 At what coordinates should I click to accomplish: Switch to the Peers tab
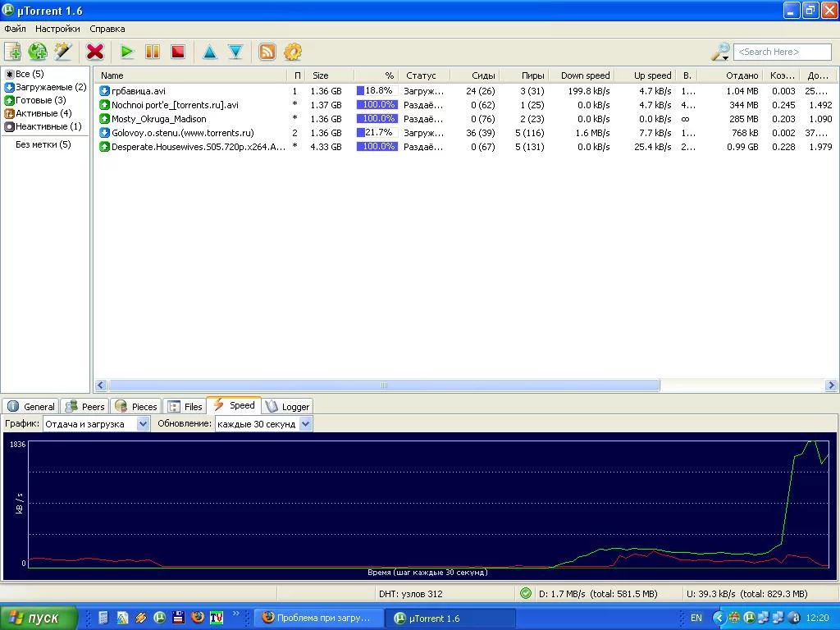84,406
